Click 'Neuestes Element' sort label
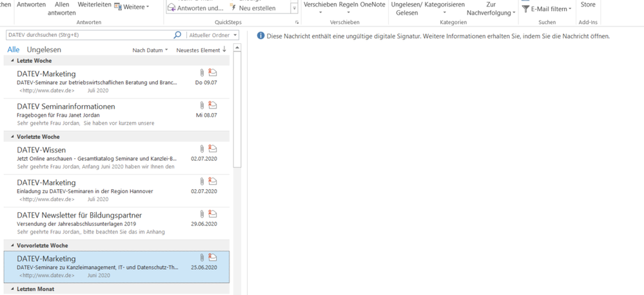The height and width of the screenshot is (295, 644). point(198,50)
